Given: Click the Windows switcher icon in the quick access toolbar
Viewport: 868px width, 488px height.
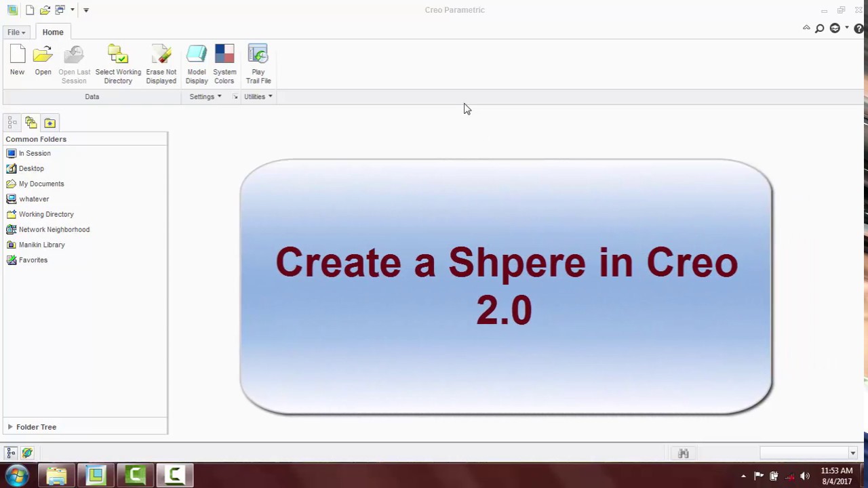Looking at the screenshot, I should click(x=60, y=9).
